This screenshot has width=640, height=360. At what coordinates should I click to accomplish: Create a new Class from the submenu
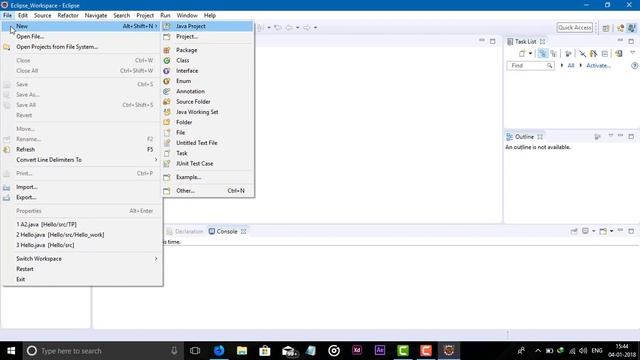tap(208, 60)
